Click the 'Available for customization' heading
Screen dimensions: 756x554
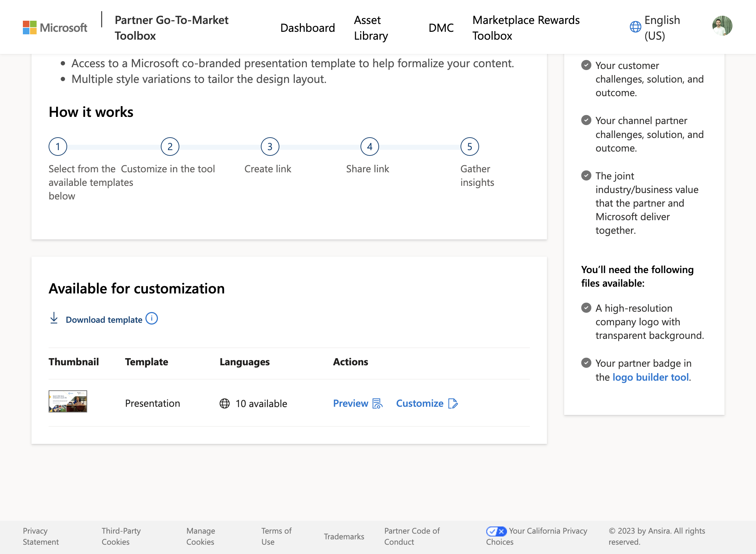137,288
